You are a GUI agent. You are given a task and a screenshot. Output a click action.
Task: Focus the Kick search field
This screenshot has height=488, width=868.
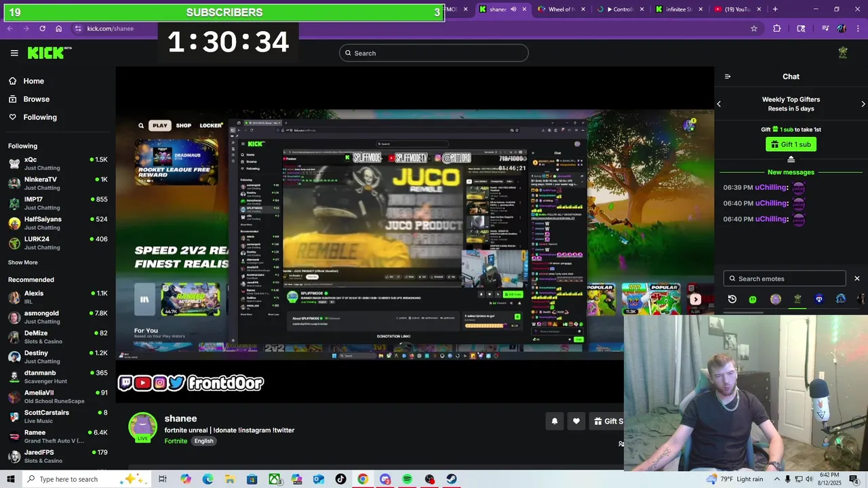pos(434,53)
